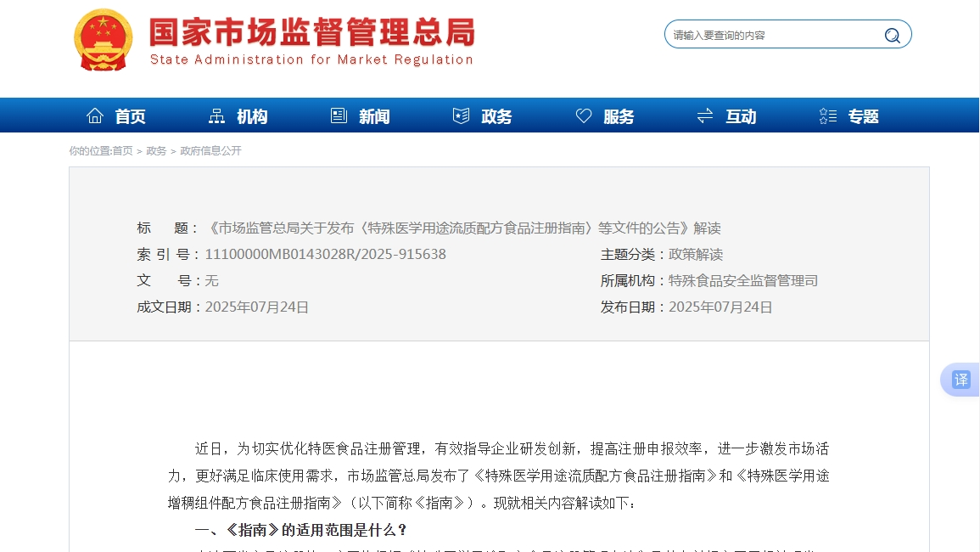Click the 国家市场监督管理总局 site title
This screenshot has width=980, height=552.
311,34
